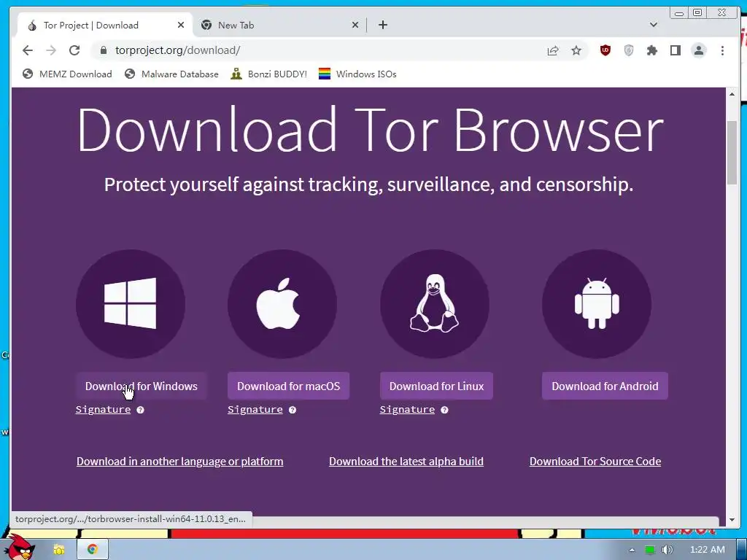Viewport: 747px width, 560px height.
Task: Click help icon beside Linux Signature
Action: point(444,410)
